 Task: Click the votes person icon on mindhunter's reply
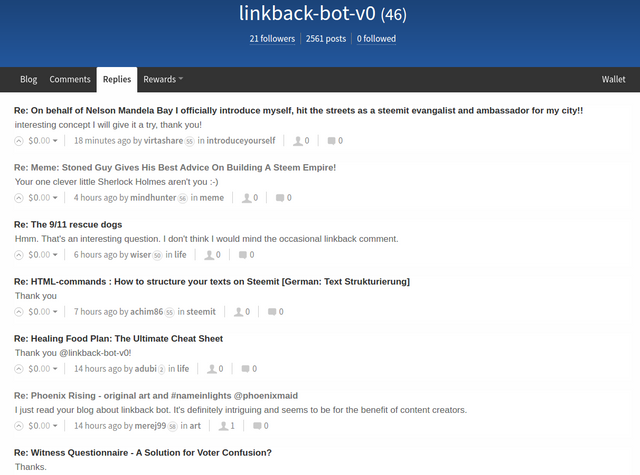pos(247,198)
